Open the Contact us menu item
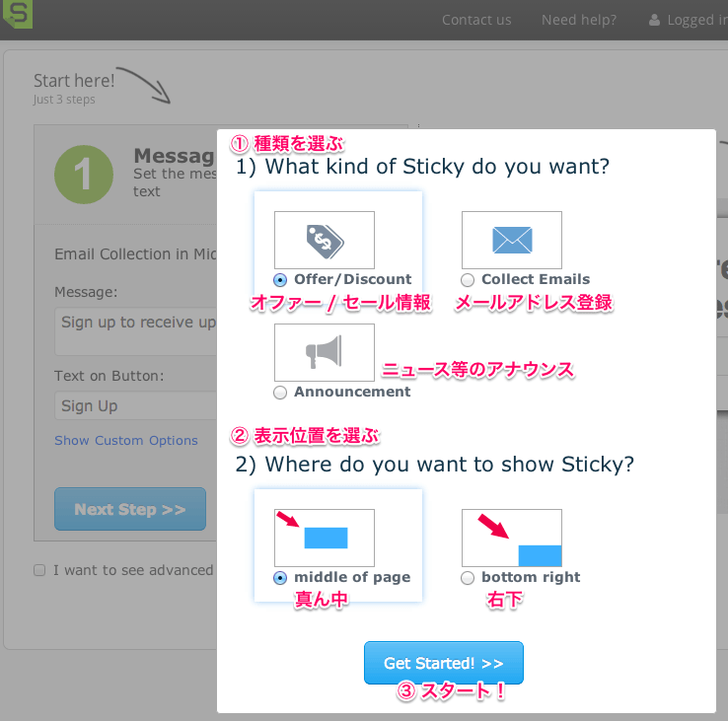 click(476, 20)
